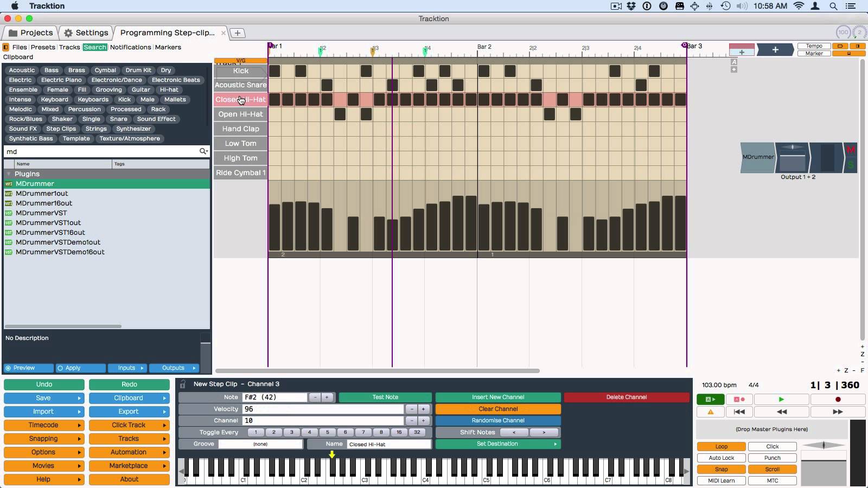
Task: Click the red record button
Action: [838, 399]
